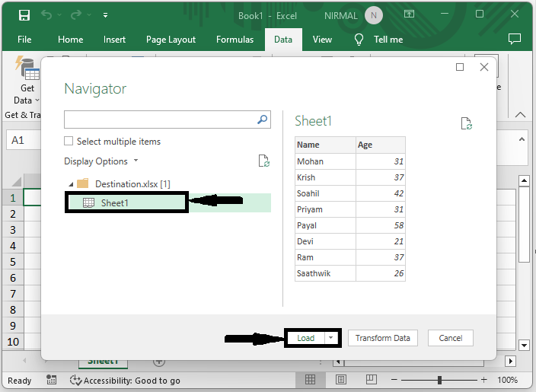Expand the formula bar chevron
Screen dimensions: 536x392
[x=522, y=139]
